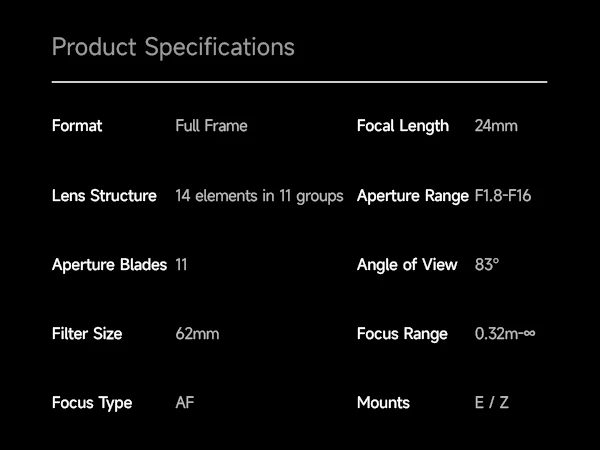Click the Aperture Range label
This screenshot has height=450, width=600.
tap(412, 196)
